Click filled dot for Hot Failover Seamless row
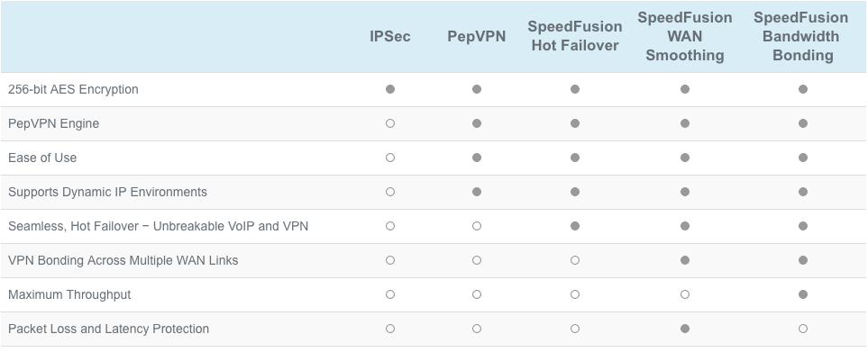868x352 pixels. [x=574, y=226]
